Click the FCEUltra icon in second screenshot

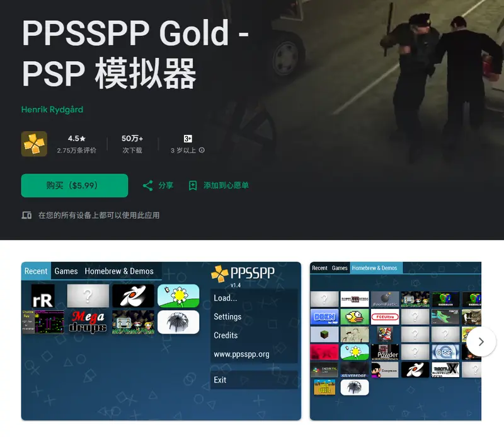(385, 317)
